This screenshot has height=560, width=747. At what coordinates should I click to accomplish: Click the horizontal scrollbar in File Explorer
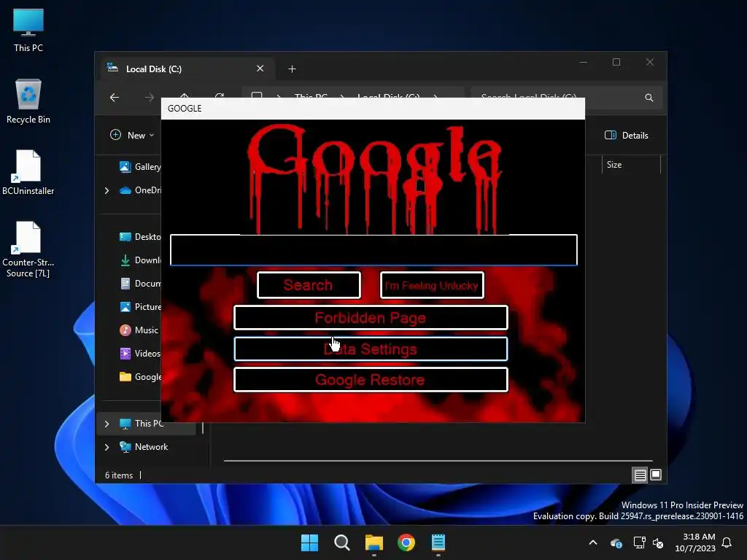[438, 461]
